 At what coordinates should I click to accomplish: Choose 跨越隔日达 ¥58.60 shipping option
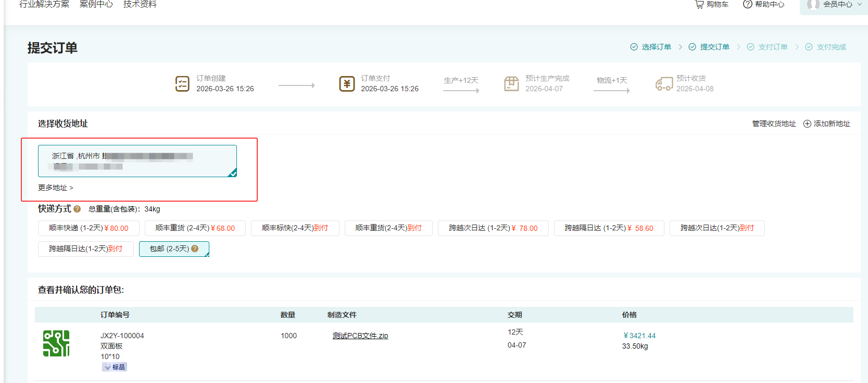pos(609,228)
